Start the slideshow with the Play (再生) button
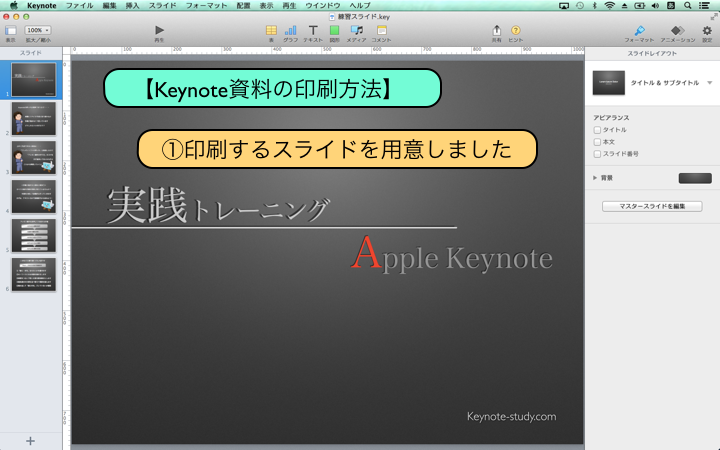The image size is (720, 450). click(159, 30)
